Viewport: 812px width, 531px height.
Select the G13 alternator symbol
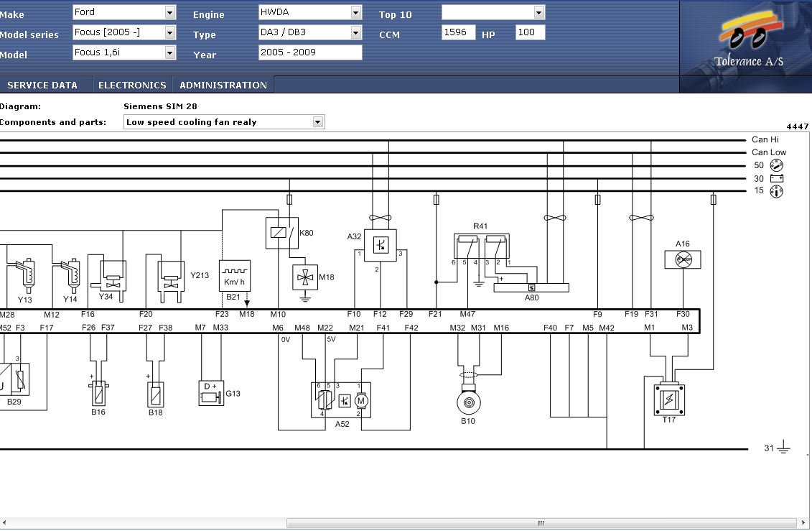coord(211,393)
